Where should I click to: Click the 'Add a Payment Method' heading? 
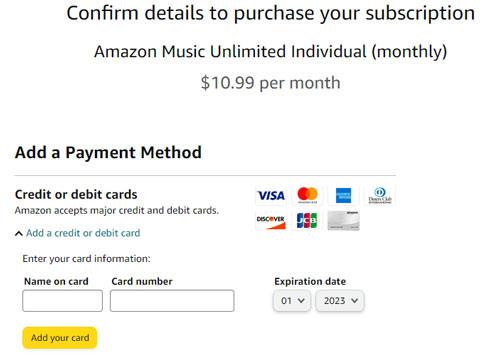pyautogui.click(x=108, y=153)
